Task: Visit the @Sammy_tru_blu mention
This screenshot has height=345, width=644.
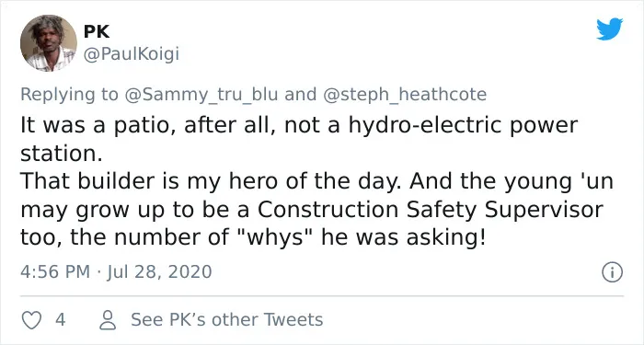Action: pyautogui.click(x=201, y=95)
